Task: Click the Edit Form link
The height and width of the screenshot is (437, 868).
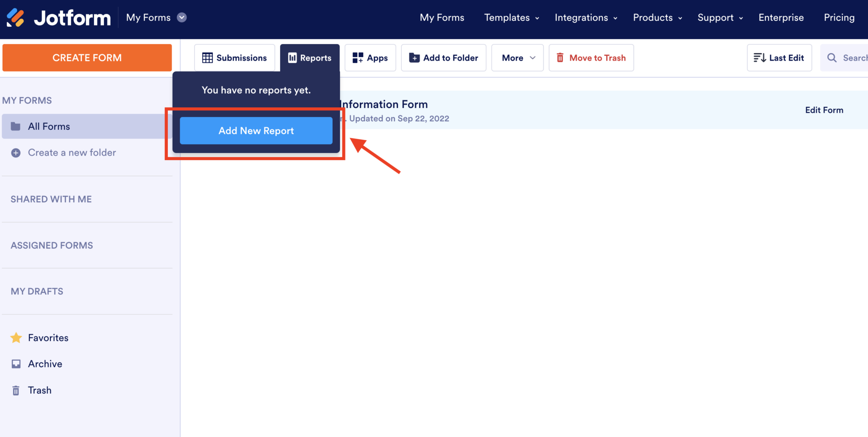Action: [824, 109]
